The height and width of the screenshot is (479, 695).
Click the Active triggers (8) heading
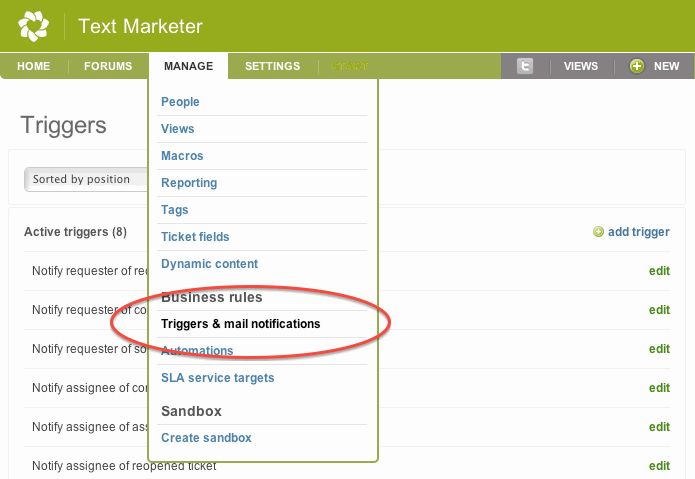click(x=75, y=232)
